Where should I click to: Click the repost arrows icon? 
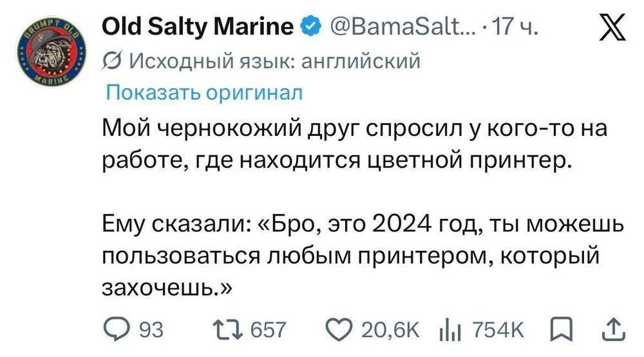tap(228, 330)
